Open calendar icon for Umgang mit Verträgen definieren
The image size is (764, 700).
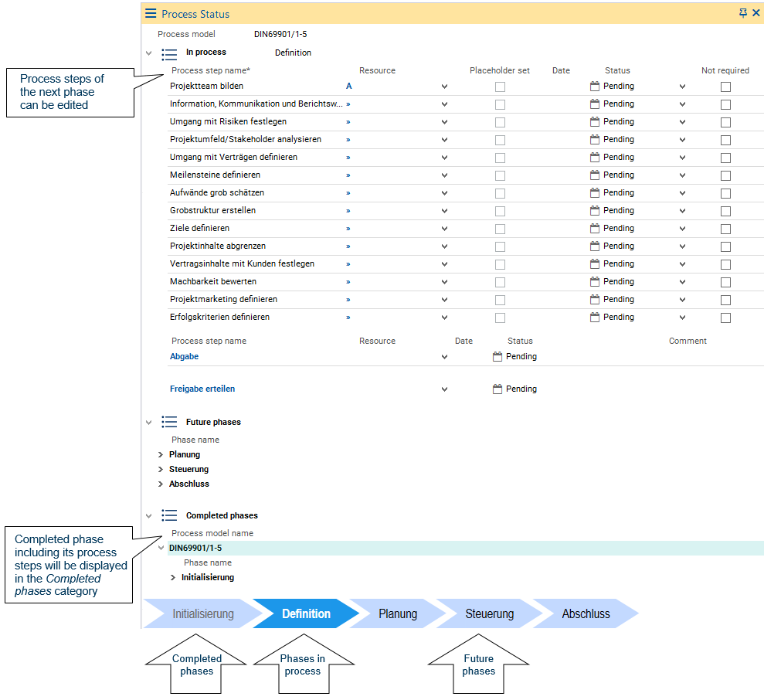pyautogui.click(x=595, y=158)
